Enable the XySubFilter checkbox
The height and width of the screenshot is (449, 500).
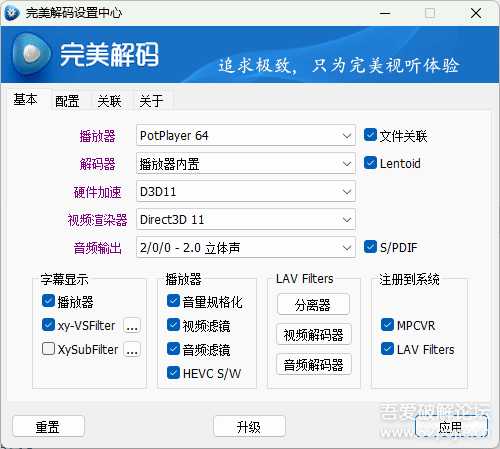pyautogui.click(x=48, y=349)
